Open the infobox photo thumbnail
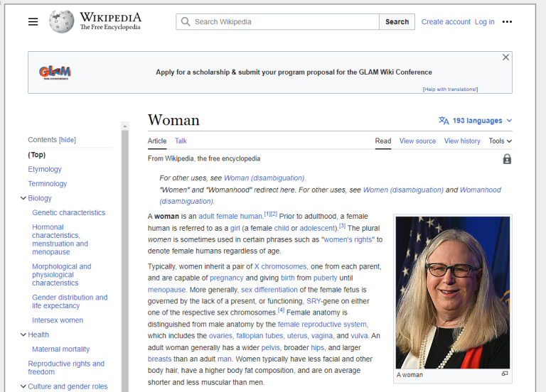 pyautogui.click(x=453, y=293)
